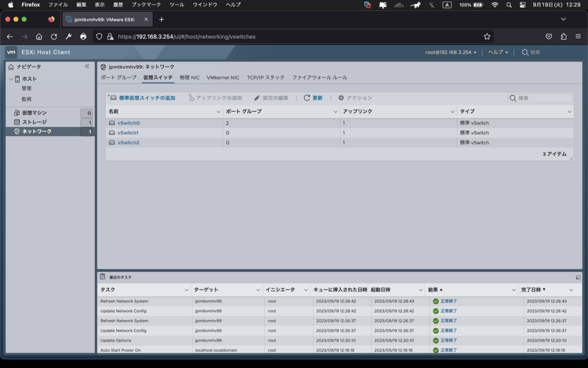Click the アクション button
The width and height of the screenshot is (588, 368).
(355, 98)
